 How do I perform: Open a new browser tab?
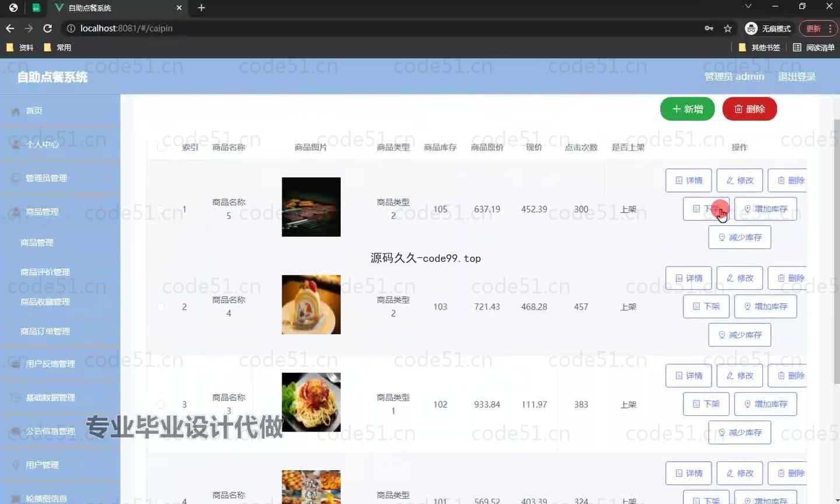[201, 8]
